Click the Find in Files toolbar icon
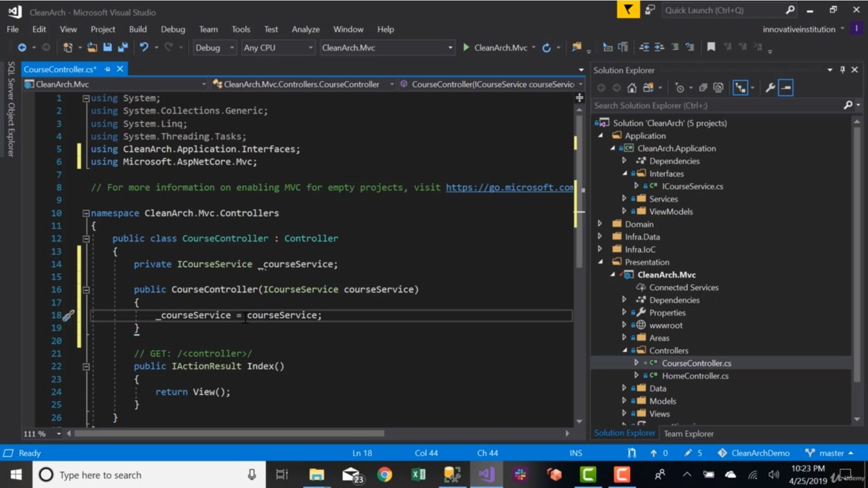 point(576,48)
